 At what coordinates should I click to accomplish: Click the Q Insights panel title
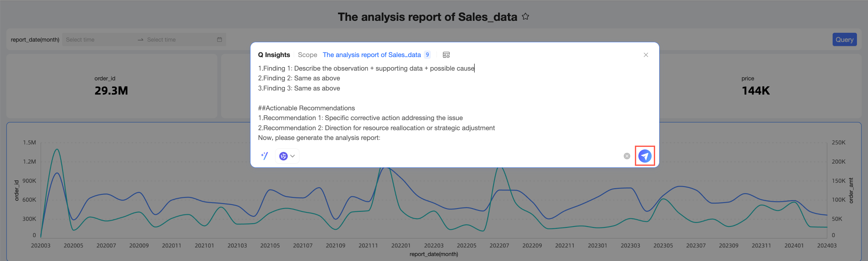[x=274, y=55]
